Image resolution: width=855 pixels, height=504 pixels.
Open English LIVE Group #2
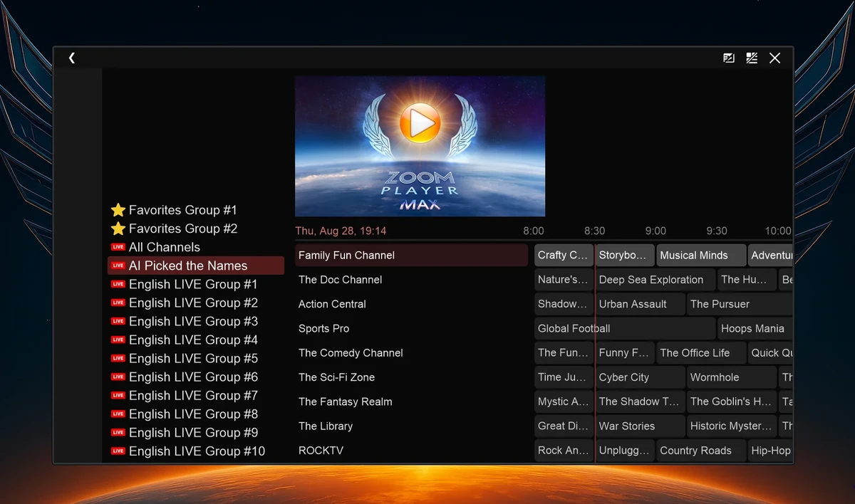[x=196, y=303]
